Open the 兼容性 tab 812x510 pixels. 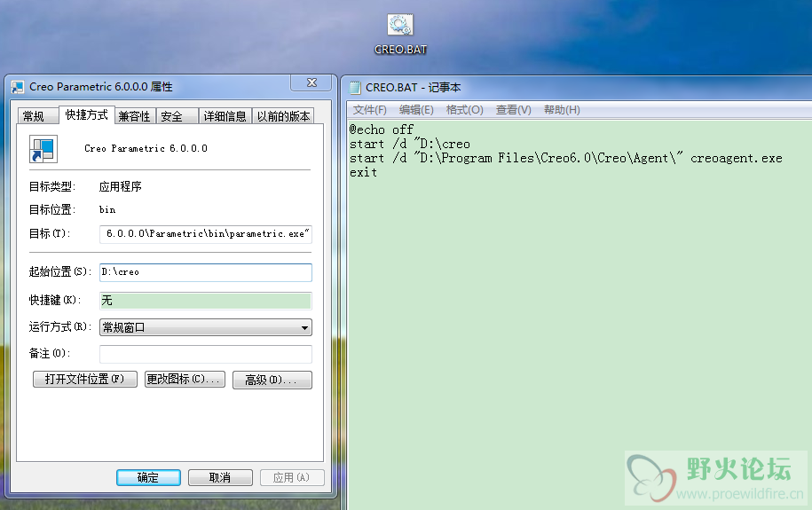pos(134,116)
